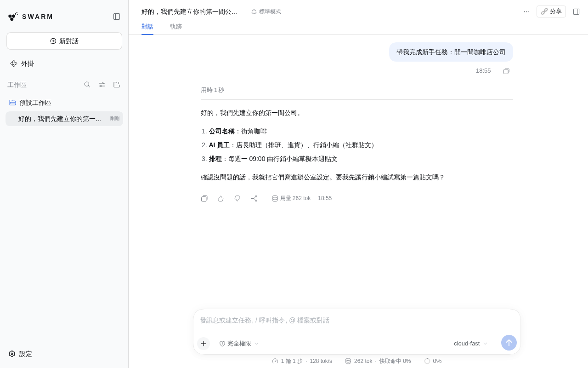The width and height of the screenshot is (588, 368).
Task: Switch the 標準模式 mode
Action: click(x=266, y=11)
